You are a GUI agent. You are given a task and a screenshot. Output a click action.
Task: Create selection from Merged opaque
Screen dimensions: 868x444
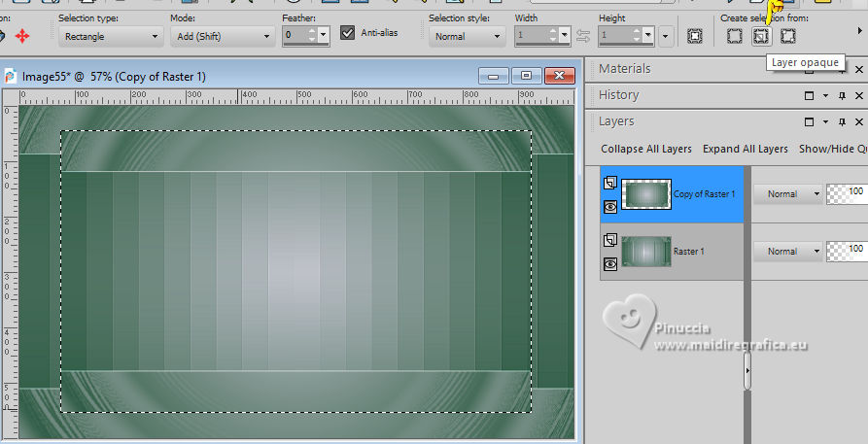click(788, 37)
